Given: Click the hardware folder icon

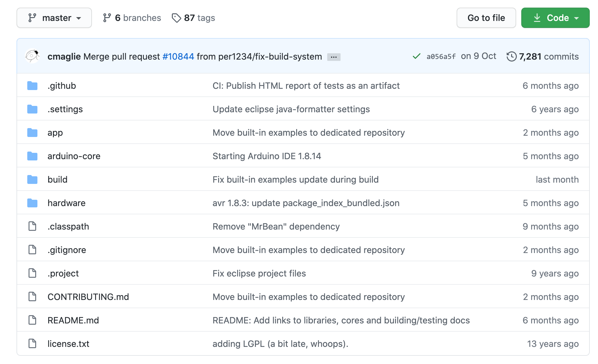Looking at the screenshot, I should point(32,203).
